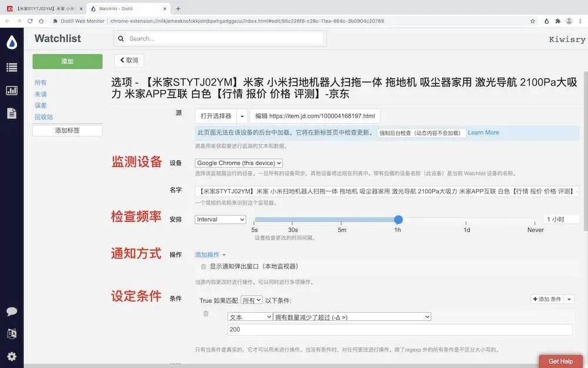Select the Watchlist - Distill tab
Screen dimensions: 588x368
tap(128, 9)
